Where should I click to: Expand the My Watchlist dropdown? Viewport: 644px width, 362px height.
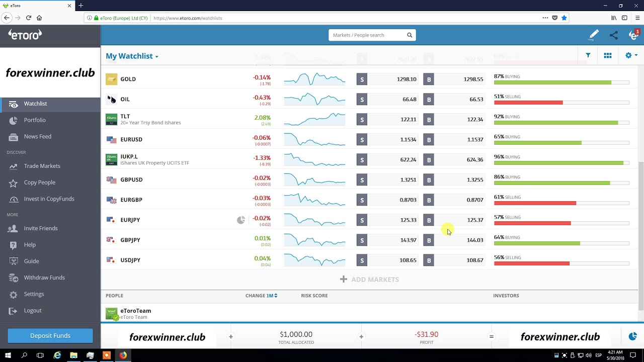(132, 56)
